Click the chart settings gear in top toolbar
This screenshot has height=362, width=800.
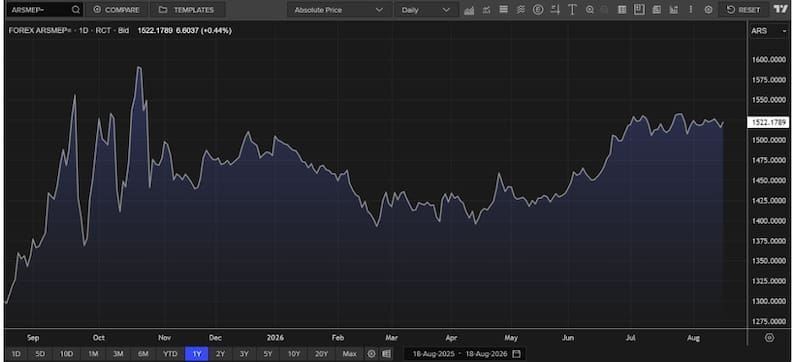(708, 10)
